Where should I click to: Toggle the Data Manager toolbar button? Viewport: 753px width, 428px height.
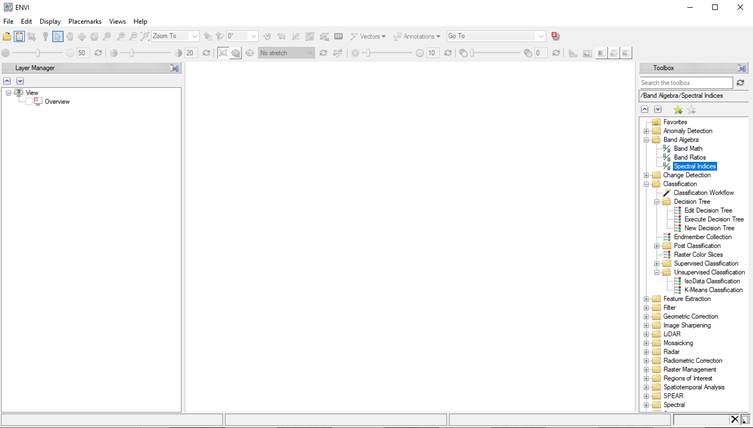tap(19, 36)
